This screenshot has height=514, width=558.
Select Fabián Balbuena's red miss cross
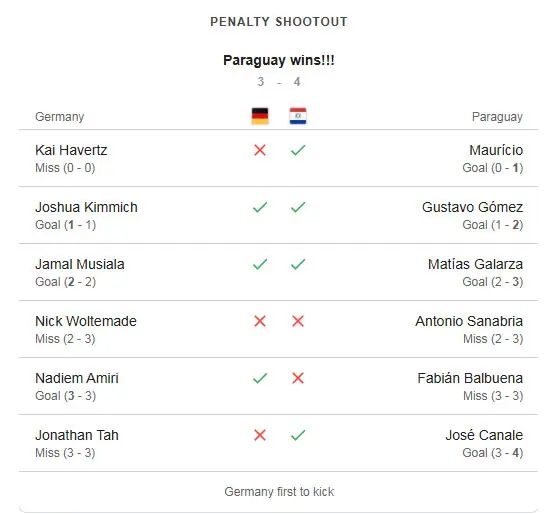298,378
